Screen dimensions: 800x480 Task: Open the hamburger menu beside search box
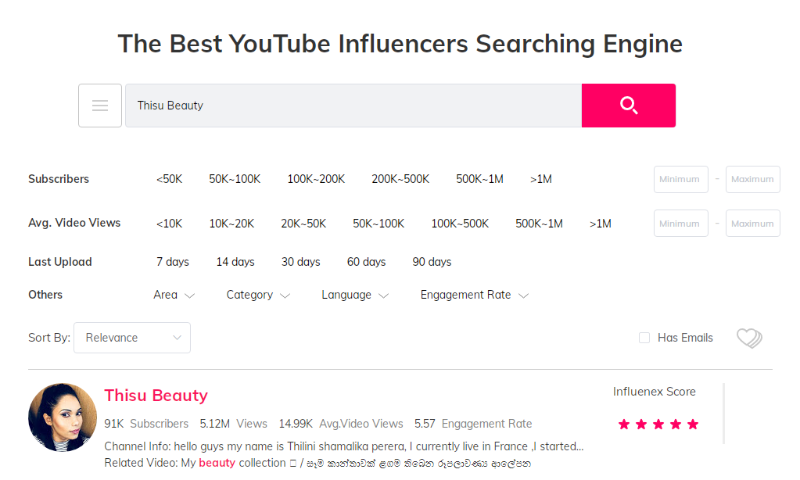click(100, 105)
